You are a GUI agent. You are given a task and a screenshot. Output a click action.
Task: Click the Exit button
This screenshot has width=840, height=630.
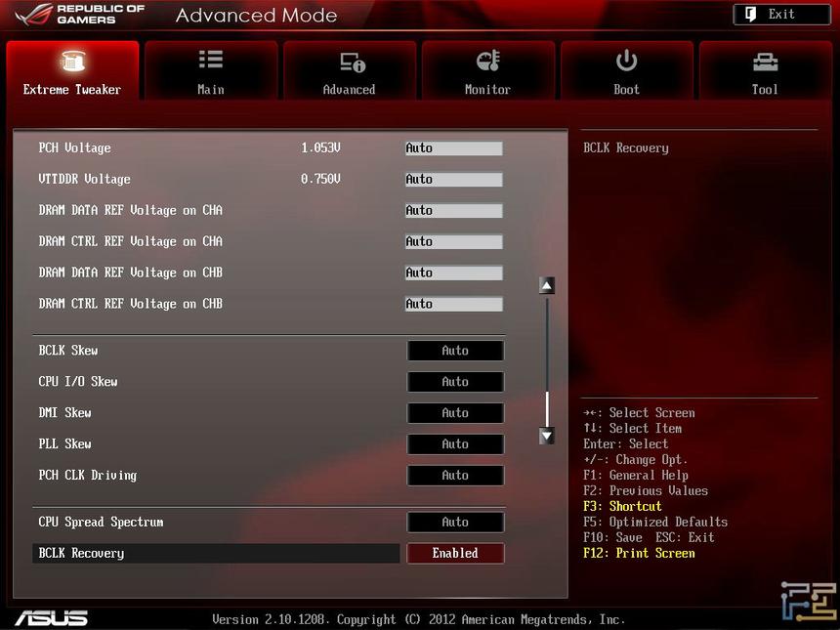(781, 14)
